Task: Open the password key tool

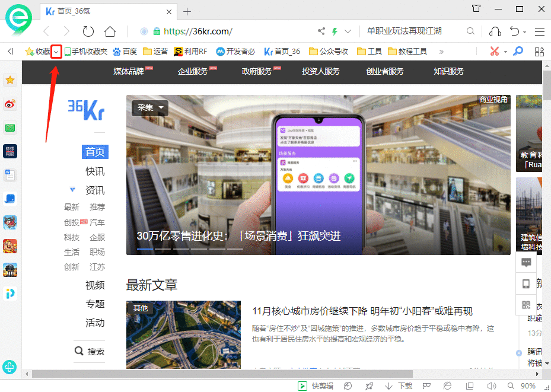Action: coord(519,52)
